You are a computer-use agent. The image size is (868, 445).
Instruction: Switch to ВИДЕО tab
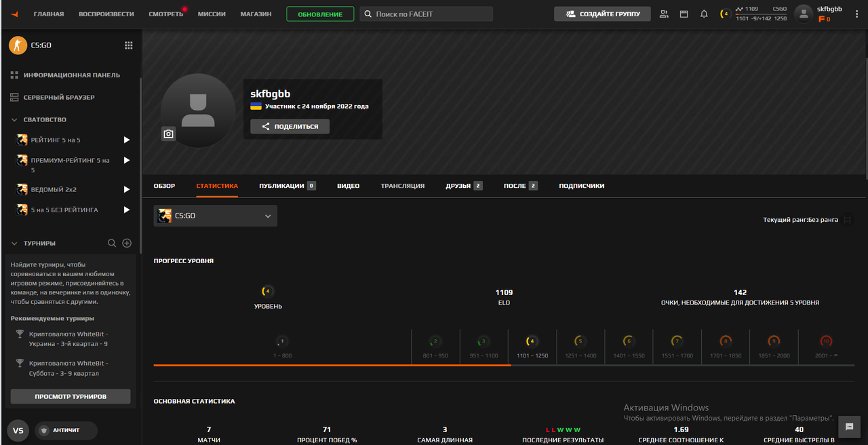click(349, 186)
